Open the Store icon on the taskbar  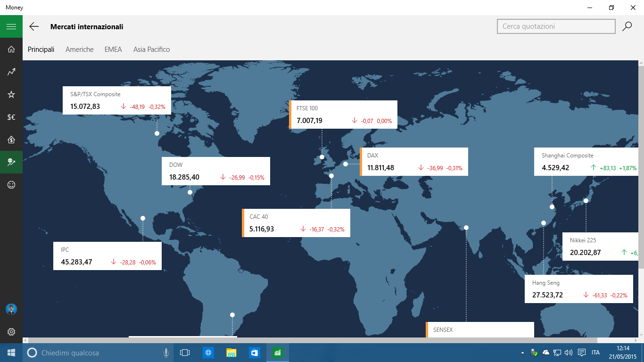(x=255, y=353)
